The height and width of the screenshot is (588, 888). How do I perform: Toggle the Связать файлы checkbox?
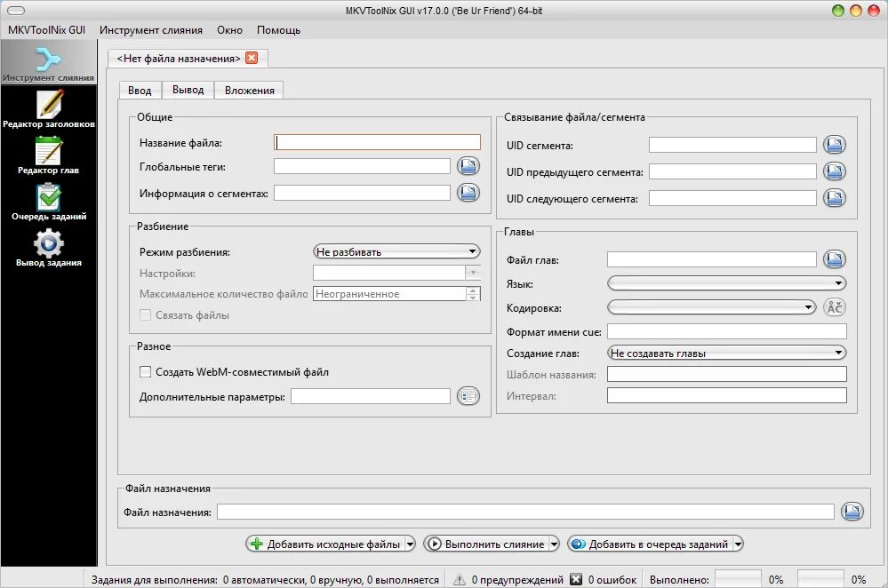coord(146,315)
